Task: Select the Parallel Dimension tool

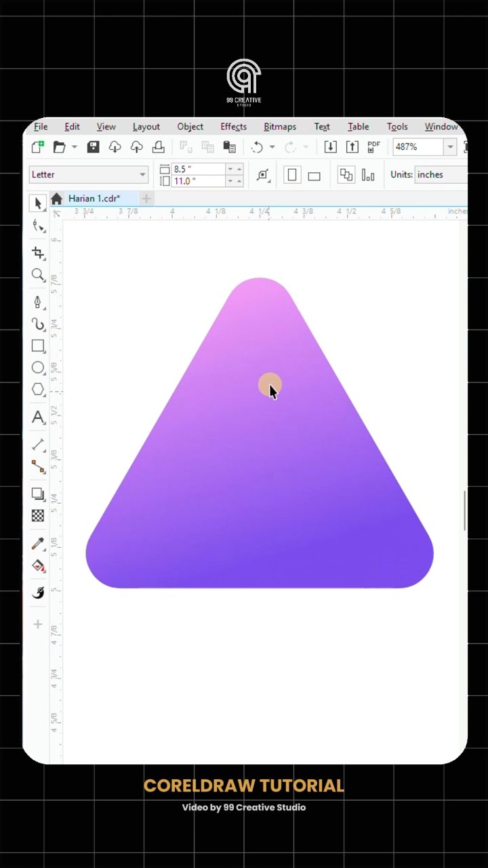Action: [38, 445]
